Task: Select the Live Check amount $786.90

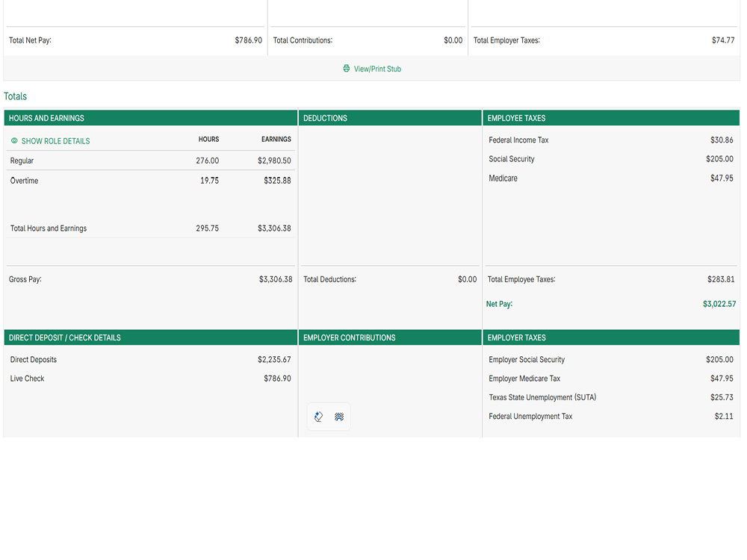Action: [x=277, y=379]
